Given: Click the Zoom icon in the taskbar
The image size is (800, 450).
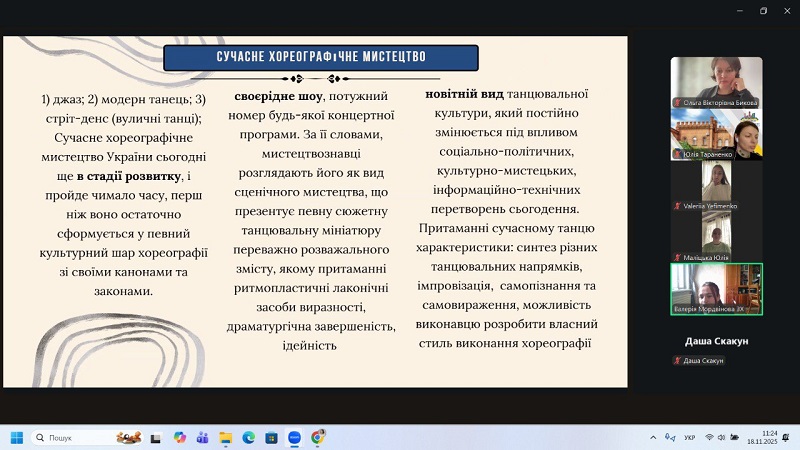Looking at the screenshot, I should coord(295,437).
